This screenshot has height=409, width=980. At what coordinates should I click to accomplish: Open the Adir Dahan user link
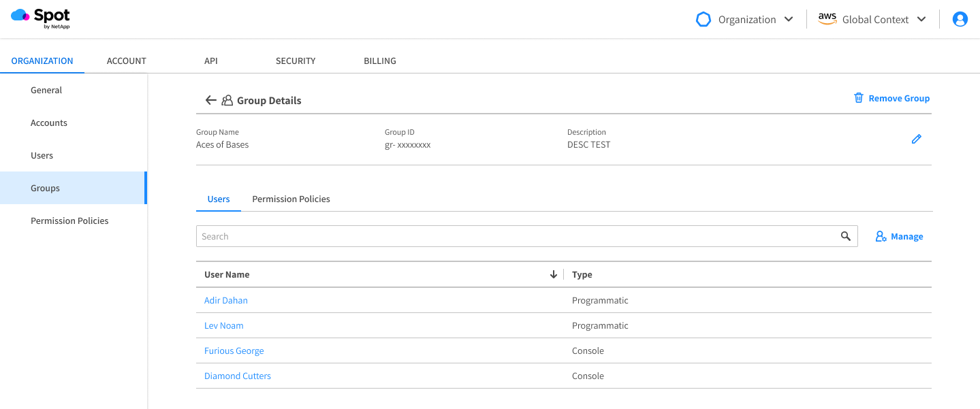tap(226, 300)
